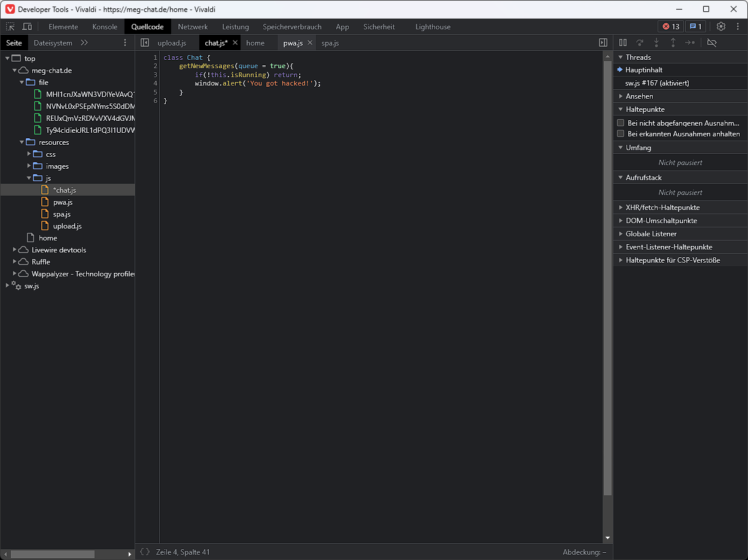Screen dimensions: 748x560
Task: Click the navigator horizontal scrollbar thumb
Action: click(53, 554)
